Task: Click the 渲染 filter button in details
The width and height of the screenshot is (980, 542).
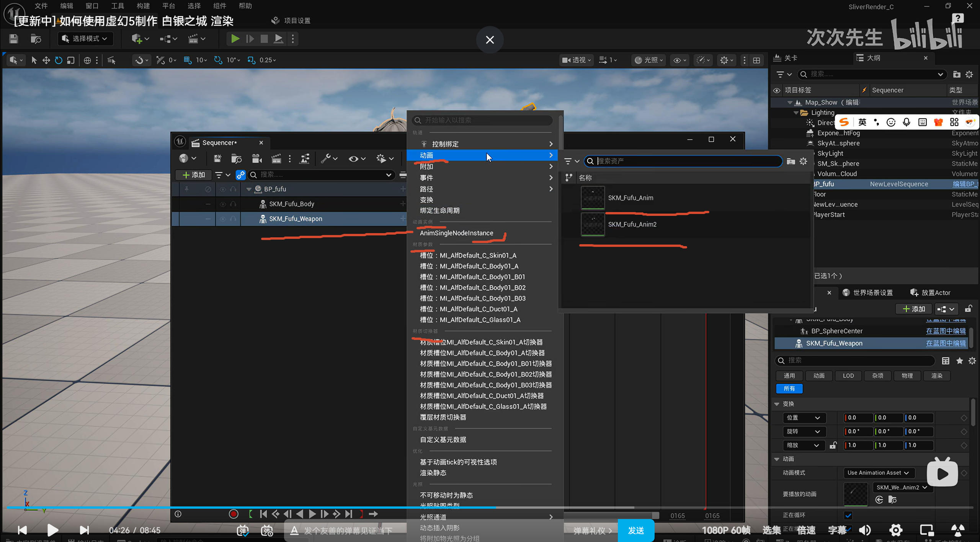Action: click(937, 376)
